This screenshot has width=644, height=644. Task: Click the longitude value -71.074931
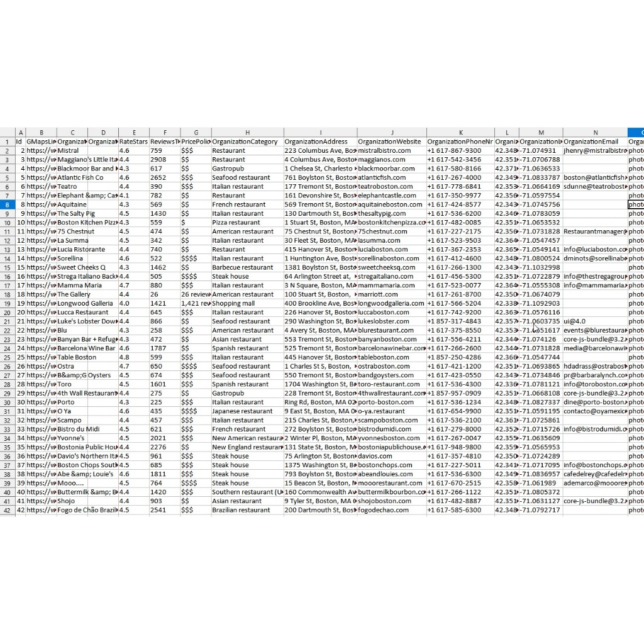(x=541, y=151)
